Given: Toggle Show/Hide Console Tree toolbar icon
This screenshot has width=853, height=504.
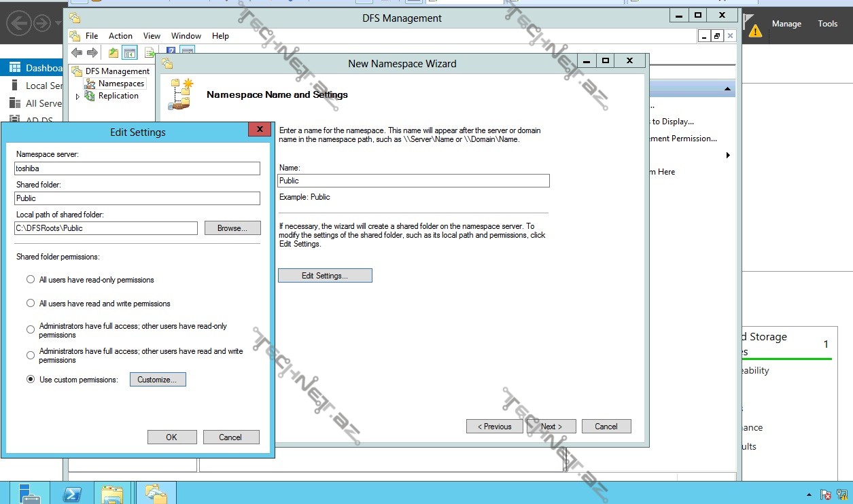Looking at the screenshot, I should [130, 53].
